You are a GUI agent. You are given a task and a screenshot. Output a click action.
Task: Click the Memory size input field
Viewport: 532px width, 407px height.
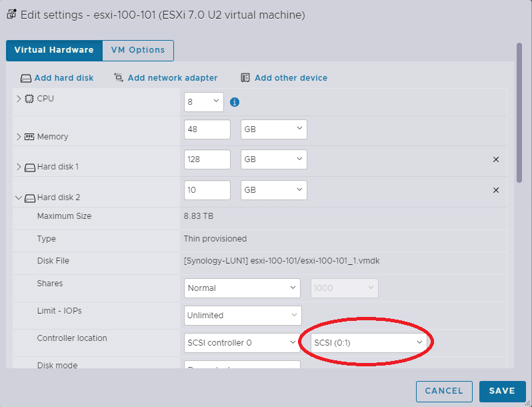point(207,129)
